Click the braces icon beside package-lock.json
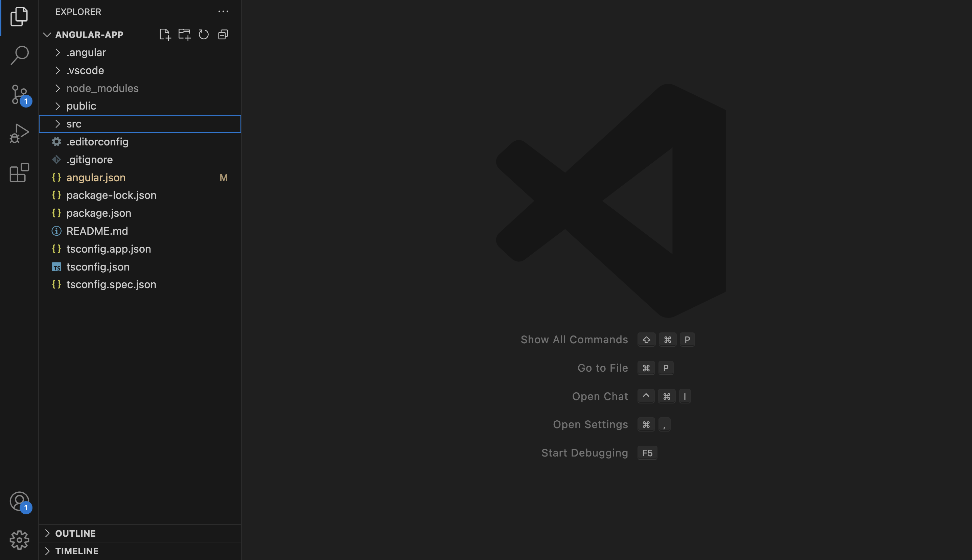972x560 pixels. tap(56, 195)
